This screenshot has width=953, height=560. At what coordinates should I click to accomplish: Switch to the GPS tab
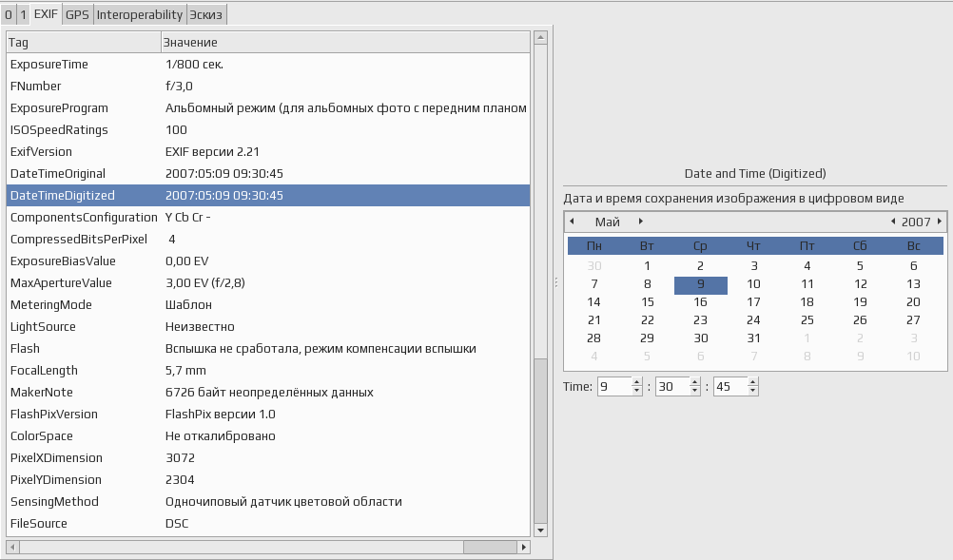point(77,15)
